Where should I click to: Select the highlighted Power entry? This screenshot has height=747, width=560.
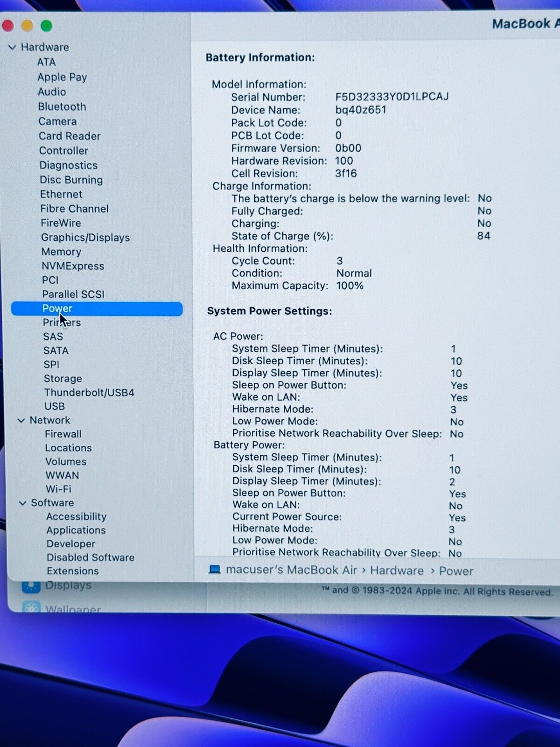97,309
